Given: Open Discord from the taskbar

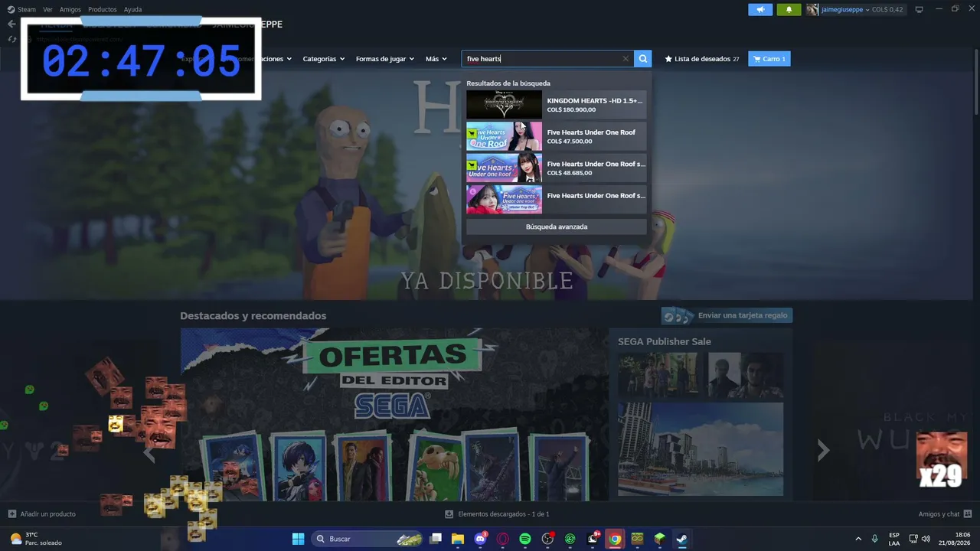Looking at the screenshot, I should pos(480,539).
